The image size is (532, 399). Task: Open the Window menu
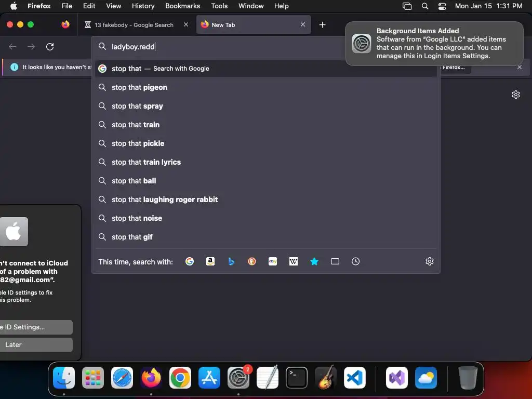[x=251, y=6]
